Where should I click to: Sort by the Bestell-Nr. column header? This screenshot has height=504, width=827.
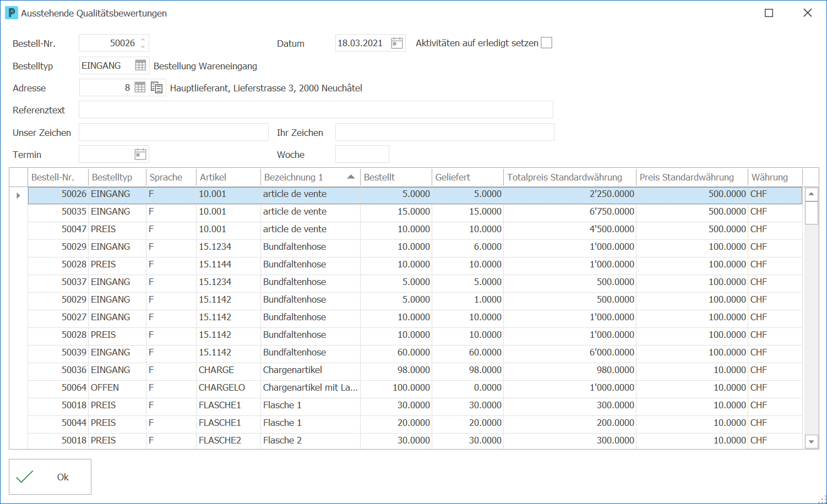click(58, 177)
